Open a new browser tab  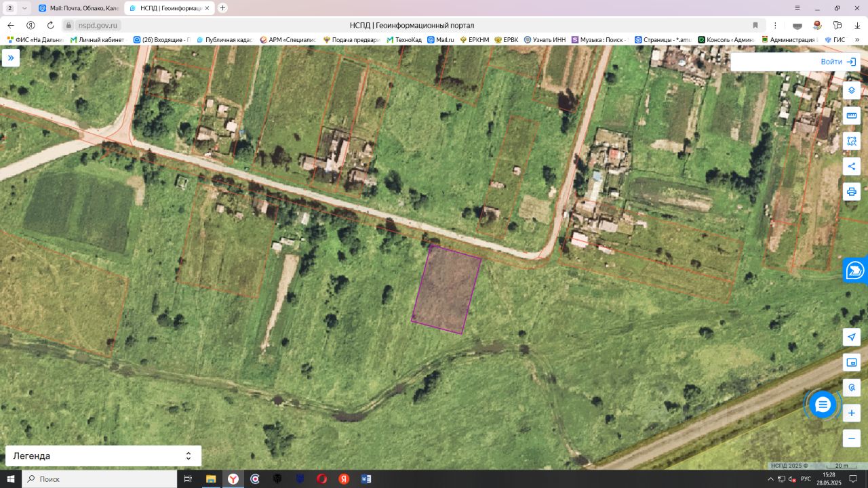[x=222, y=8]
